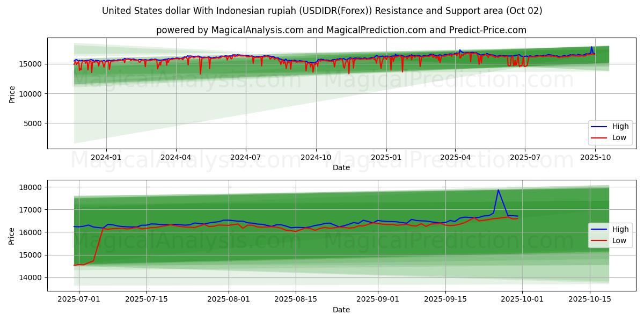
Task: Click the 2024-01 date tick on top chart
Action: (106, 157)
